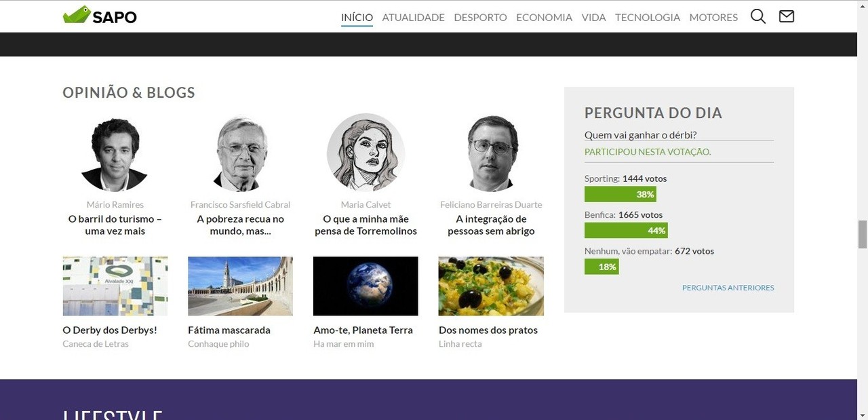This screenshot has width=868, height=420.
Task: Open the search magnifier icon
Action: pyautogui.click(x=757, y=17)
